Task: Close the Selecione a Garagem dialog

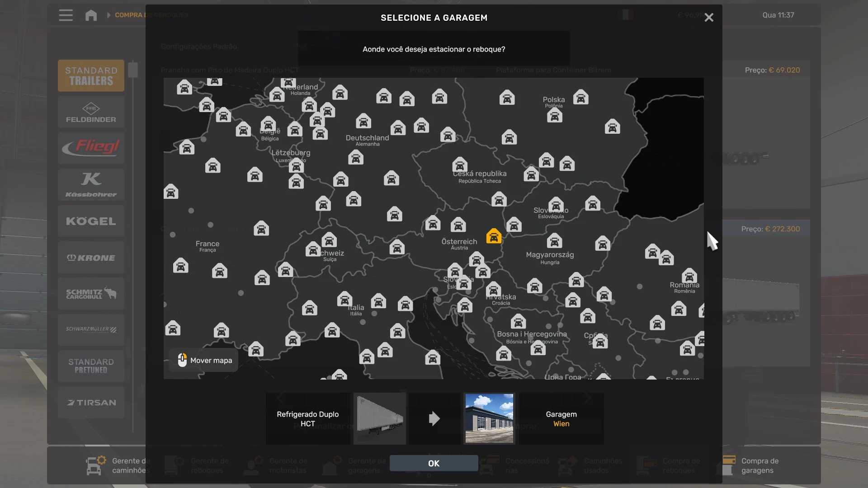Action: pos(708,18)
